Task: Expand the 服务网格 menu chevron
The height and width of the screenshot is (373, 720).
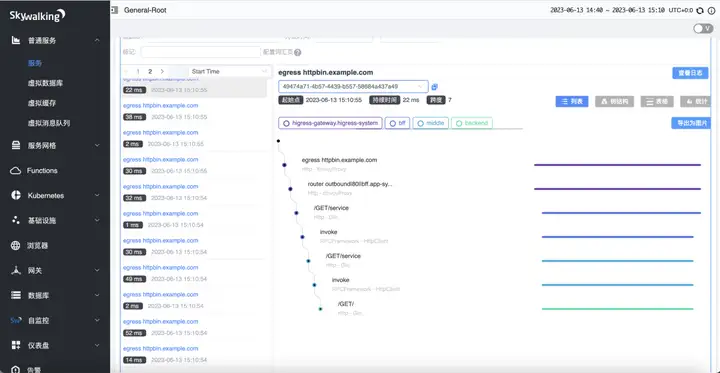Action: 97,145
